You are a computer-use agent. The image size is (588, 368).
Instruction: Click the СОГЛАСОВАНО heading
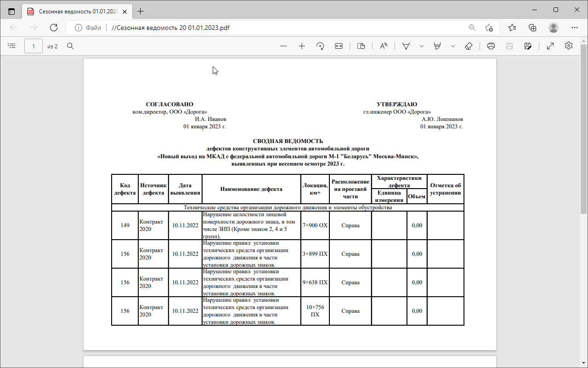pyautogui.click(x=170, y=104)
